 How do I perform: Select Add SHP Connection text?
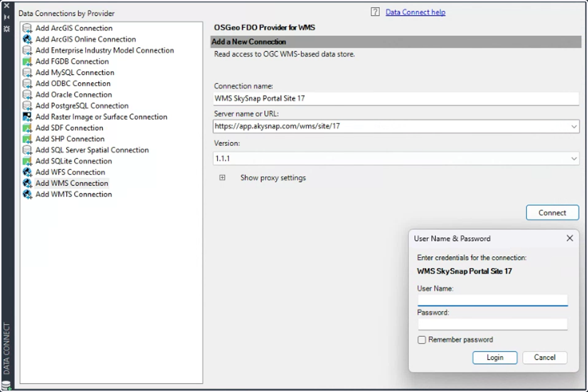point(70,139)
